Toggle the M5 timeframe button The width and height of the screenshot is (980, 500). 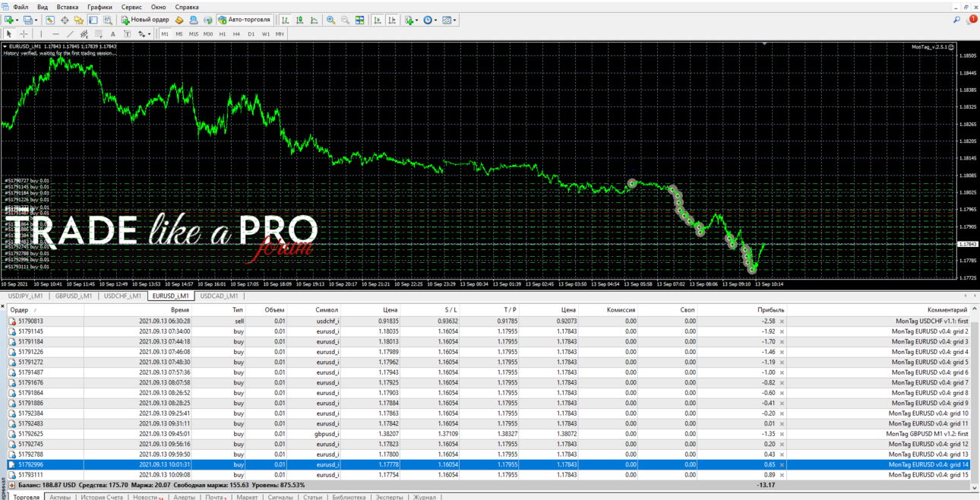pos(179,33)
